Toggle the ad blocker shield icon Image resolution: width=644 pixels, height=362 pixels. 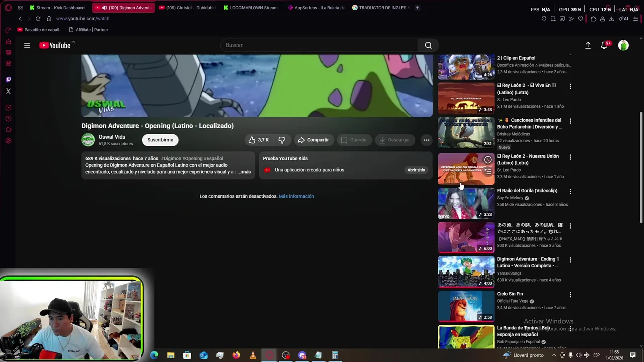[562, 19]
